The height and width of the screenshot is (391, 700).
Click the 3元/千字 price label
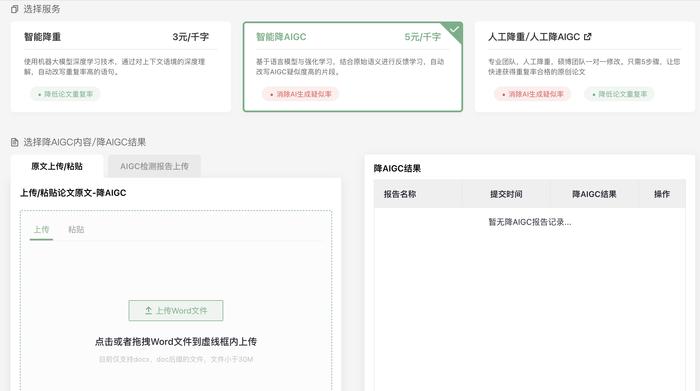click(x=191, y=37)
